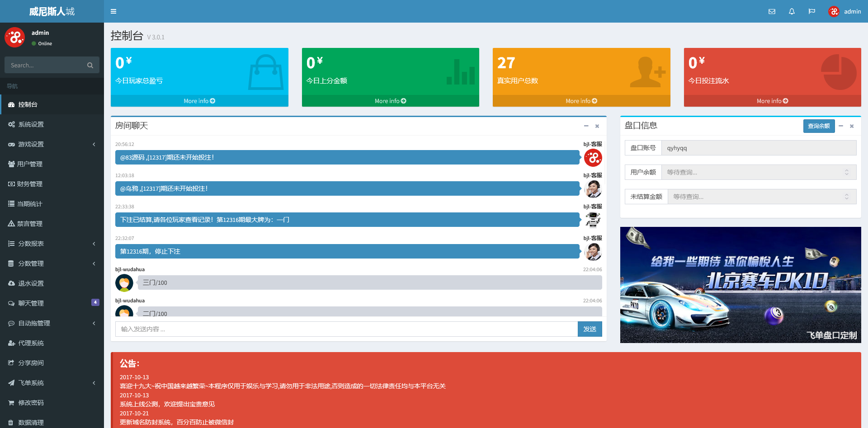Click the 北京赛车PK10 banner image
This screenshot has width=868, height=428.
741,285
